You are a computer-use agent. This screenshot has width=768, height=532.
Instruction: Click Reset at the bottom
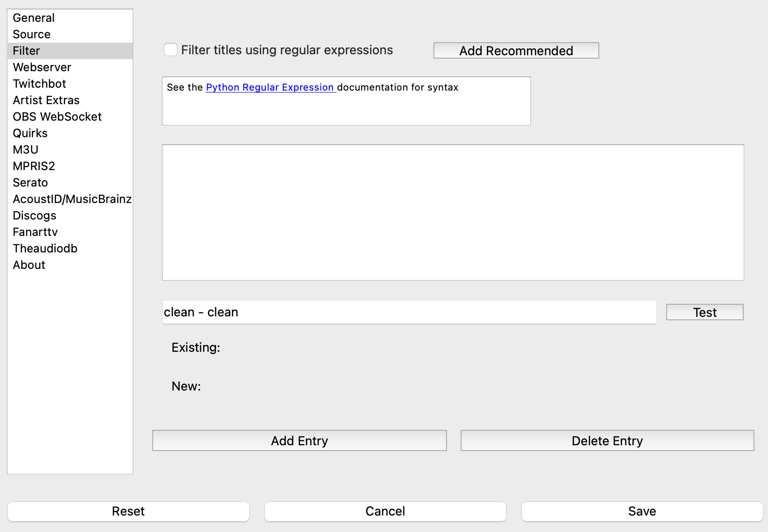[x=128, y=512]
